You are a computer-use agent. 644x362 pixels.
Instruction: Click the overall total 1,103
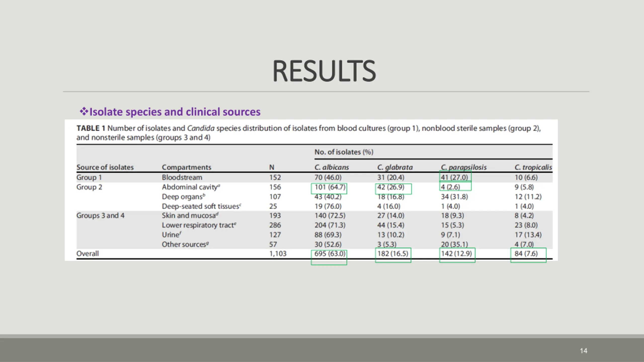[278, 253]
